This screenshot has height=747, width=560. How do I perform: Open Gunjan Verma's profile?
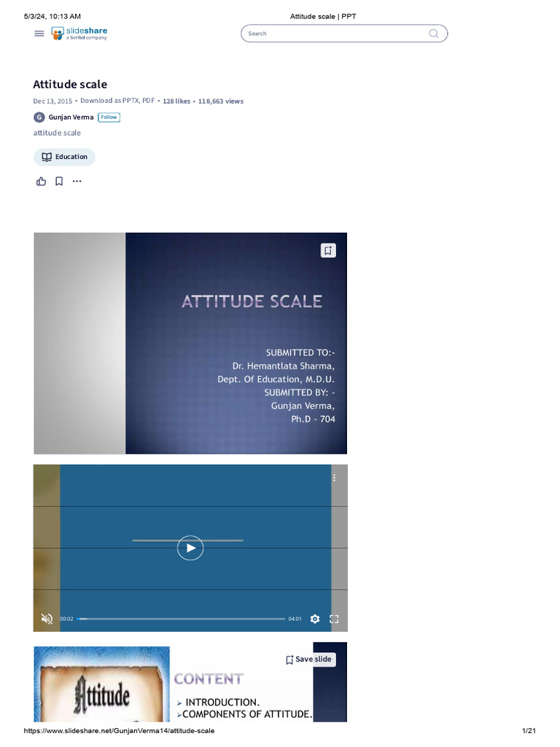point(71,117)
